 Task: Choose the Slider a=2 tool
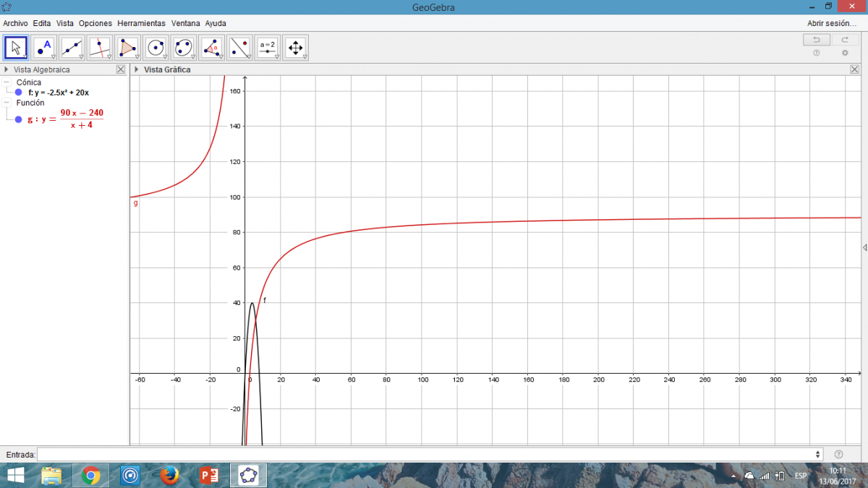[x=268, y=48]
